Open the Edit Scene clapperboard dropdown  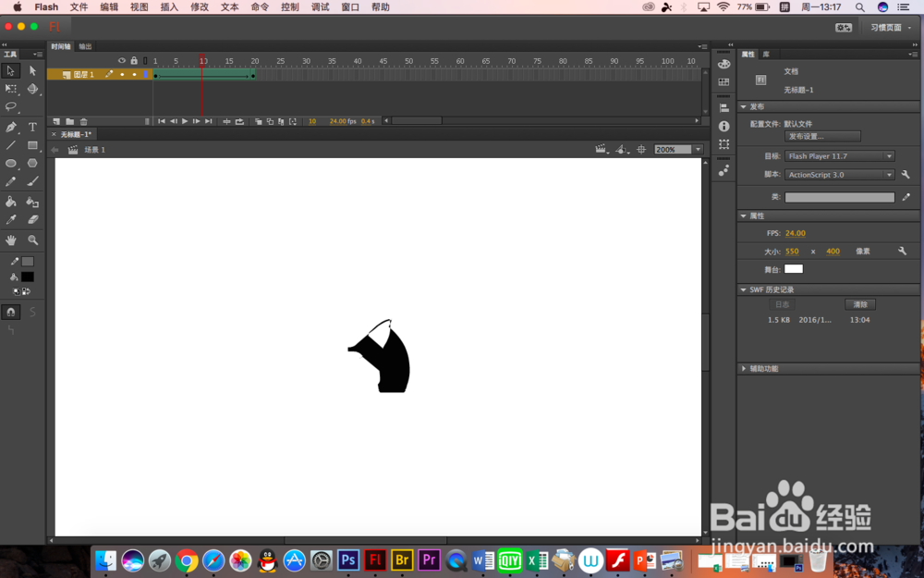(602, 150)
